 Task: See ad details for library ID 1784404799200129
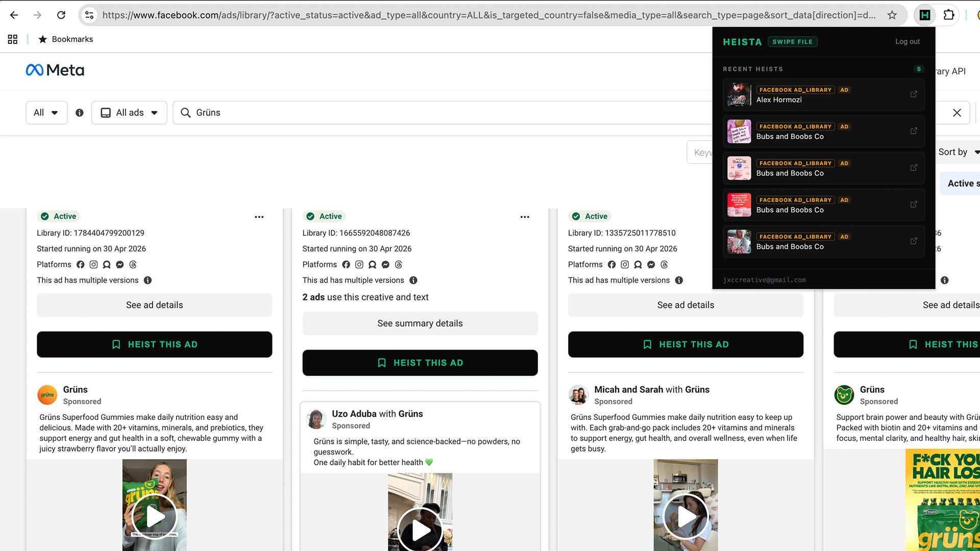click(154, 305)
